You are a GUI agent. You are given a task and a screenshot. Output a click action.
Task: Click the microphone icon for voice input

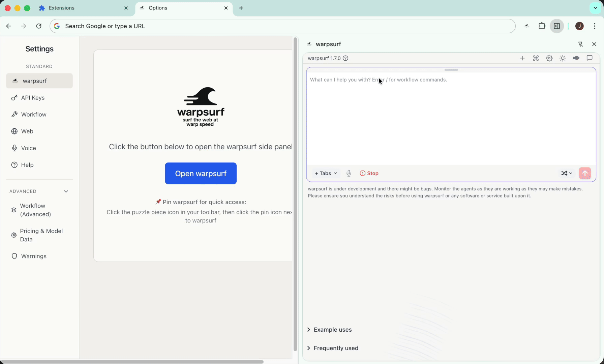click(349, 173)
